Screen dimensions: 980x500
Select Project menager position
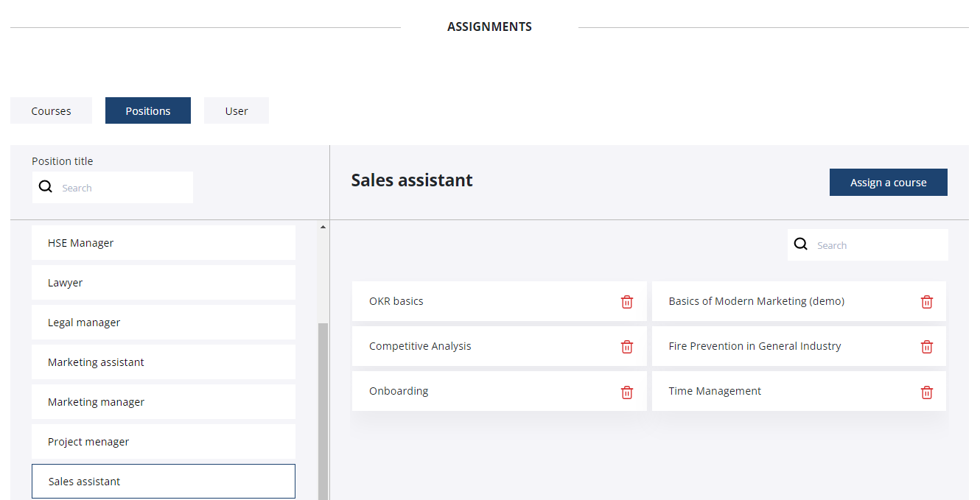(163, 442)
